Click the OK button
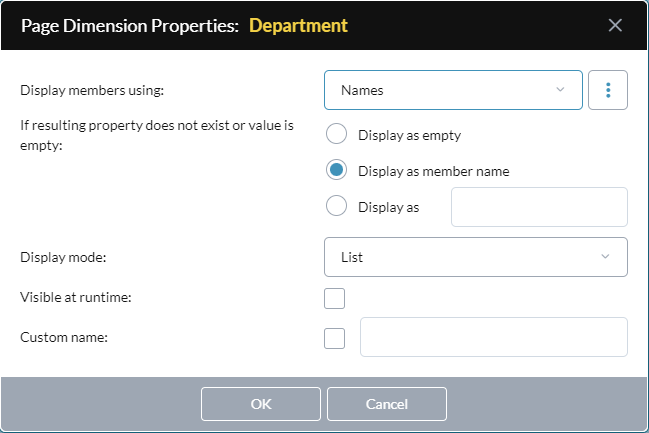 pyautogui.click(x=261, y=404)
